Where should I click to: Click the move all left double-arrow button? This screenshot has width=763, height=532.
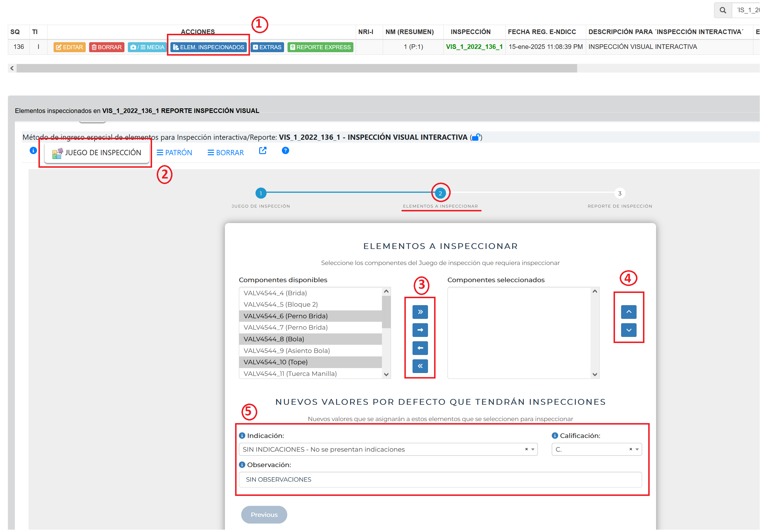[x=420, y=366]
